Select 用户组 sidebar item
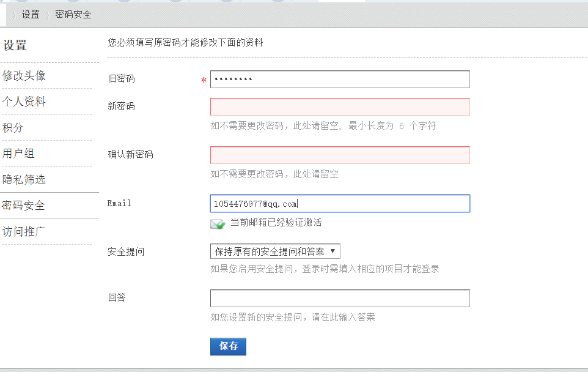This screenshot has width=588, height=372. click(x=18, y=154)
